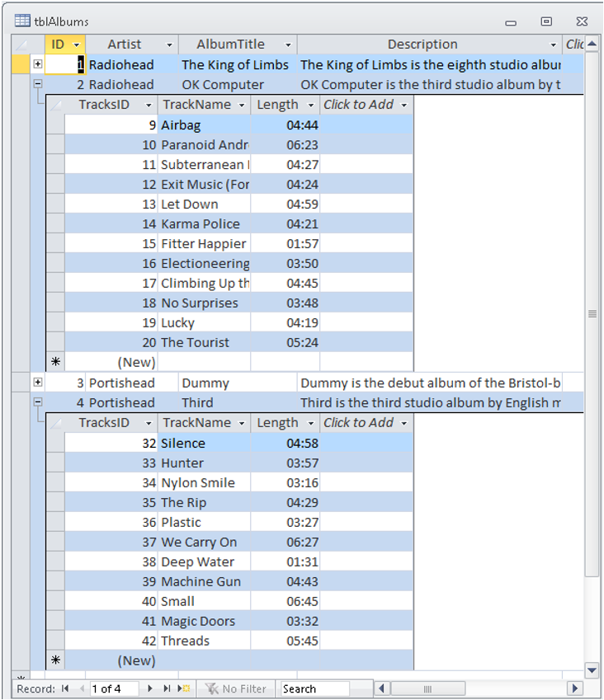
Task: Click the (New) row in OK Computer tracks
Action: 229,362
